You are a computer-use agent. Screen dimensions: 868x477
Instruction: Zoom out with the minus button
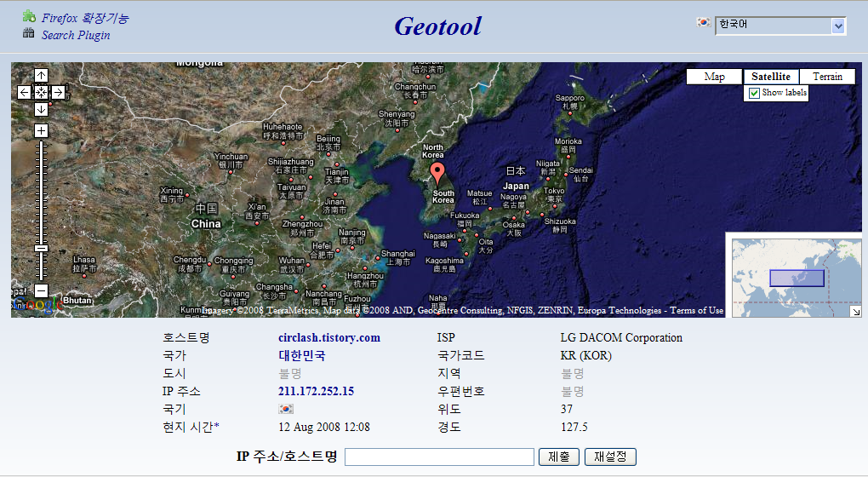[x=41, y=290]
